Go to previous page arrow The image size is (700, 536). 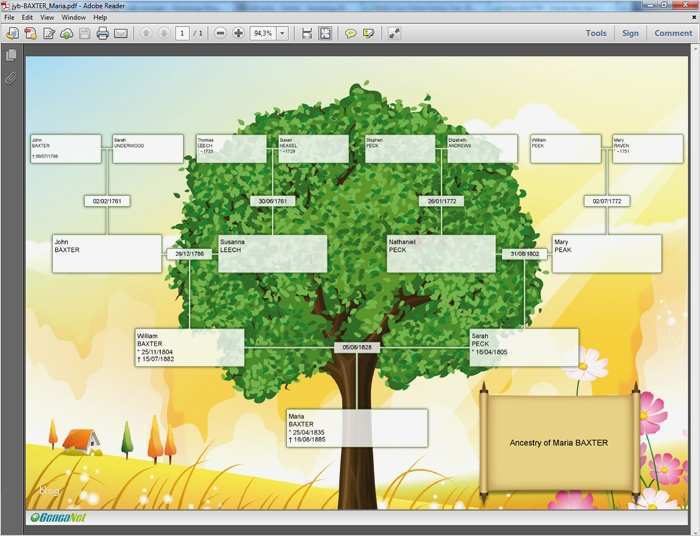point(146,33)
